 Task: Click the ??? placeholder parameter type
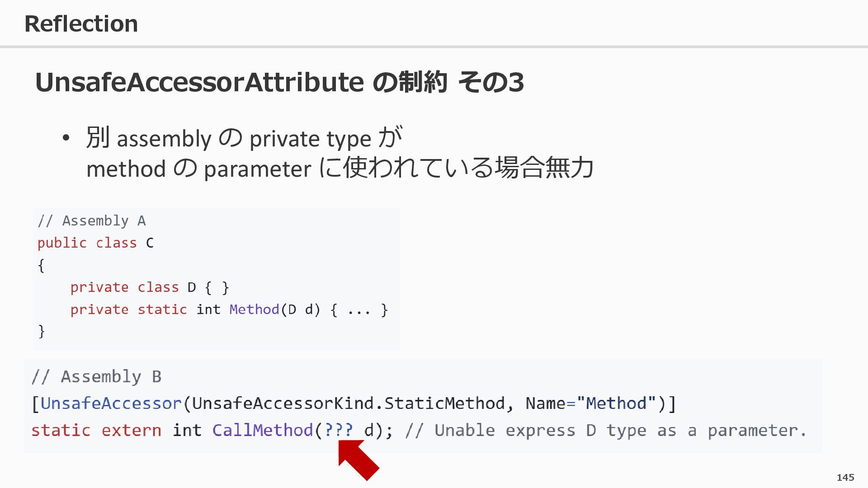[339, 430]
